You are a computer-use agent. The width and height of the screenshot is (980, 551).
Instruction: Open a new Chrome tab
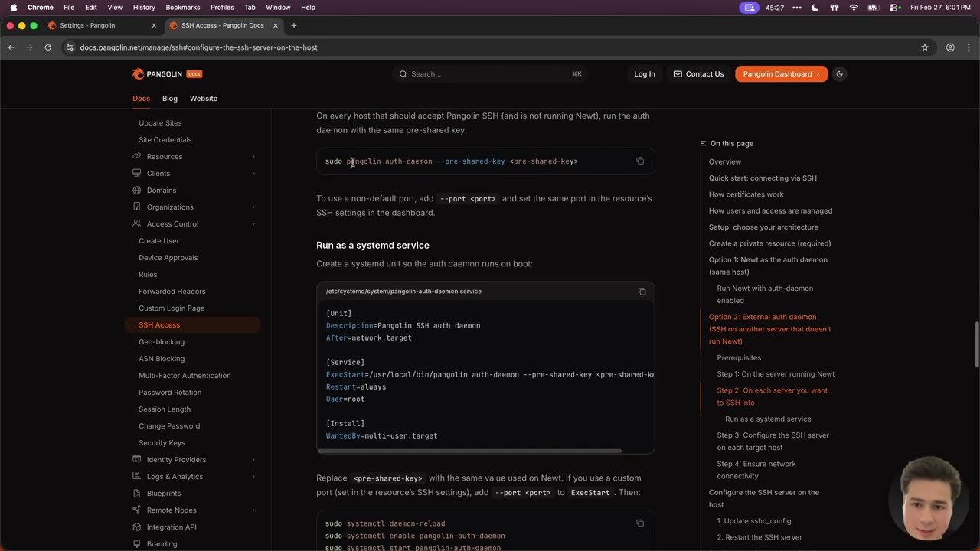point(294,25)
